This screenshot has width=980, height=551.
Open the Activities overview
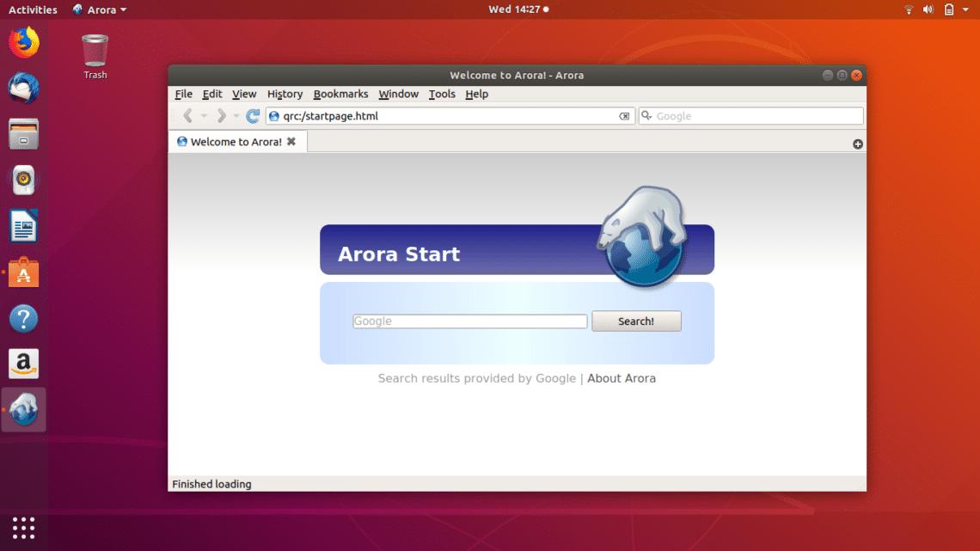coord(32,9)
